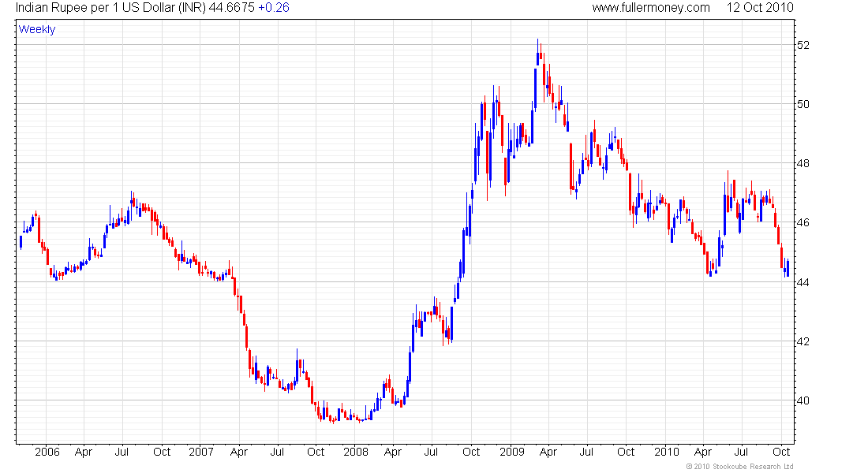Click the Oct label before 2008
Screen dimensions: 868x473
[316, 452]
